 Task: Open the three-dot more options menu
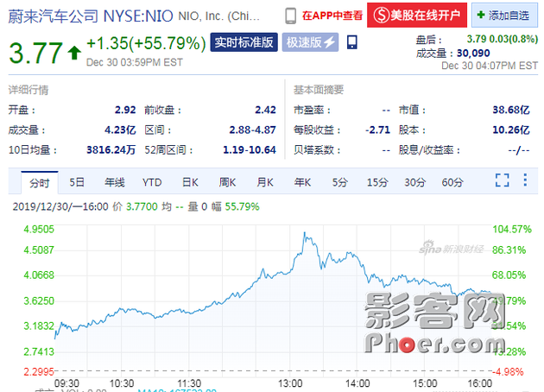click(x=525, y=180)
